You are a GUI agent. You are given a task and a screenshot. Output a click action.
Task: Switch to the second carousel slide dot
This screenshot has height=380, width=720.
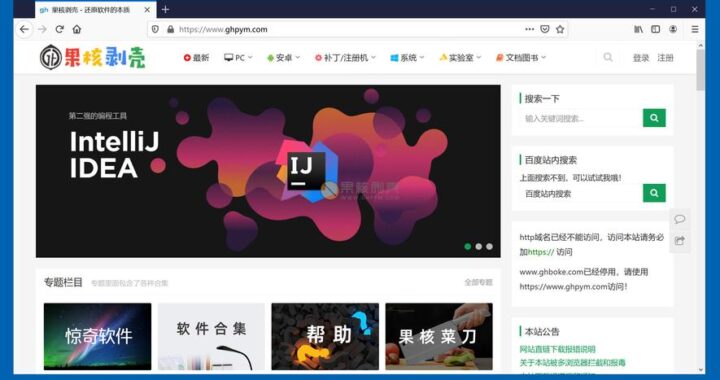[478, 246]
